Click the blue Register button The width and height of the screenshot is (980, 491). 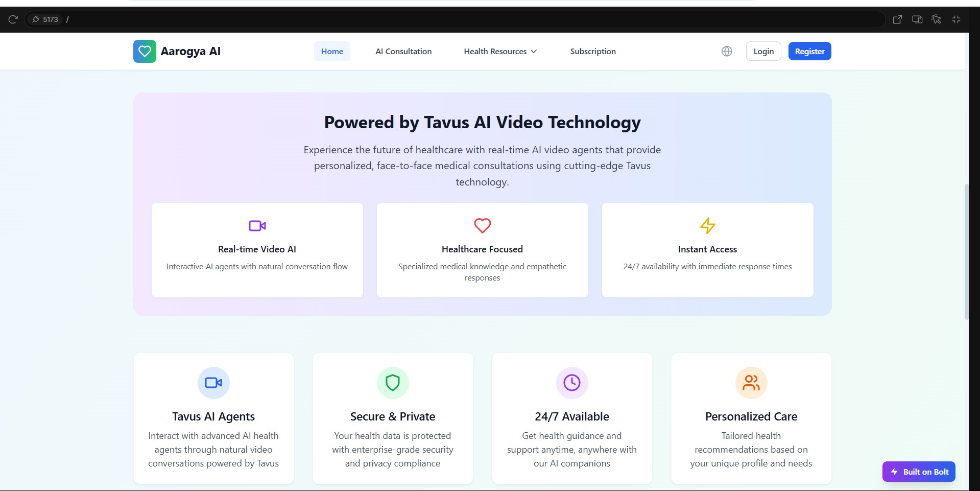[810, 51]
